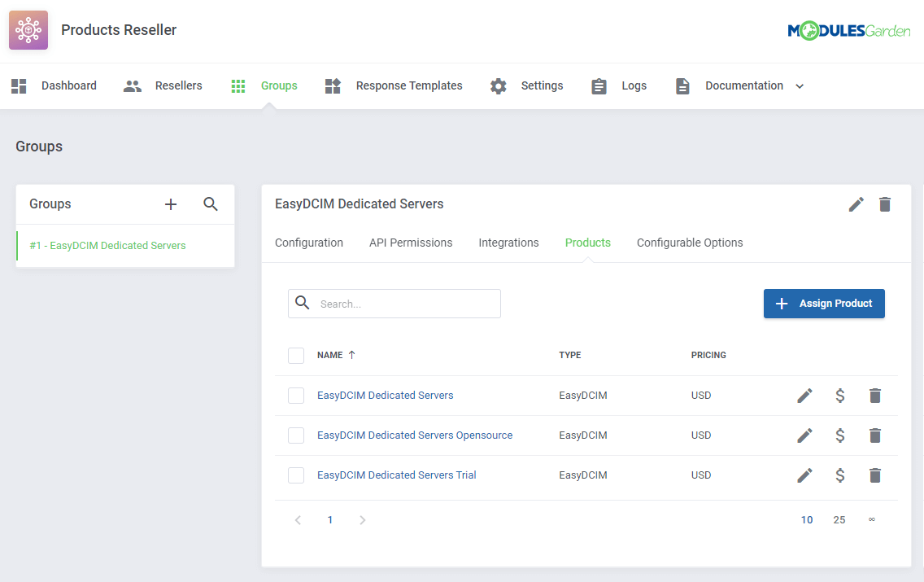Click the magnifier icon in products search box
This screenshot has height=582, width=924.
click(303, 303)
